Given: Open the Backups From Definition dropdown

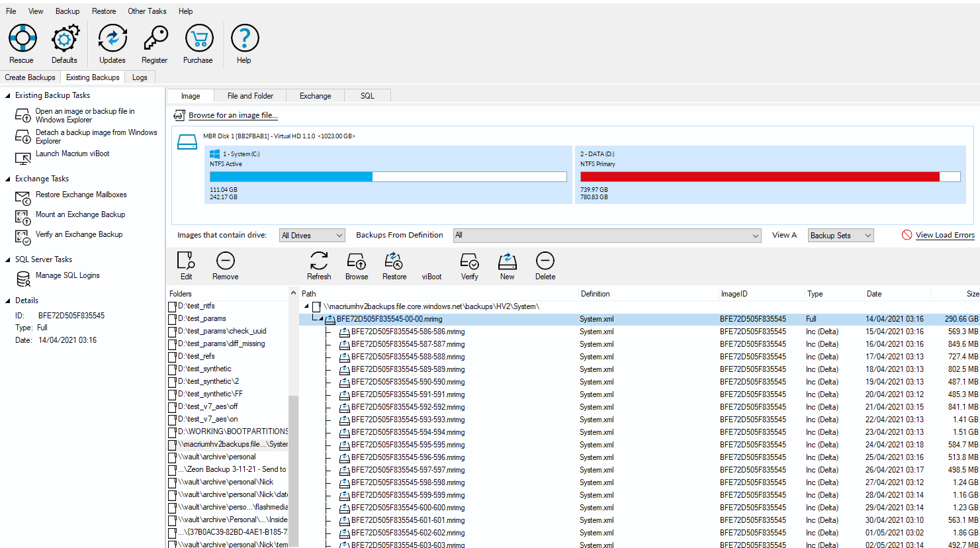Looking at the screenshot, I should click(x=606, y=235).
